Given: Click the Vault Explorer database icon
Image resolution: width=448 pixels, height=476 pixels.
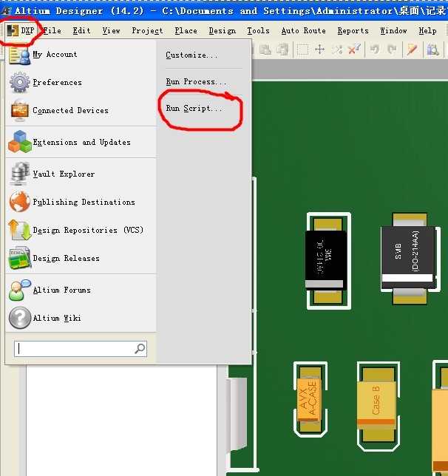Looking at the screenshot, I should pos(19,174).
